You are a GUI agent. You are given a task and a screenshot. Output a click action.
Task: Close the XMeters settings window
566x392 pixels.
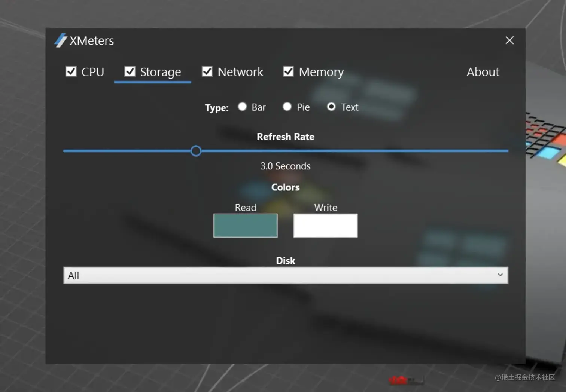pyautogui.click(x=509, y=40)
